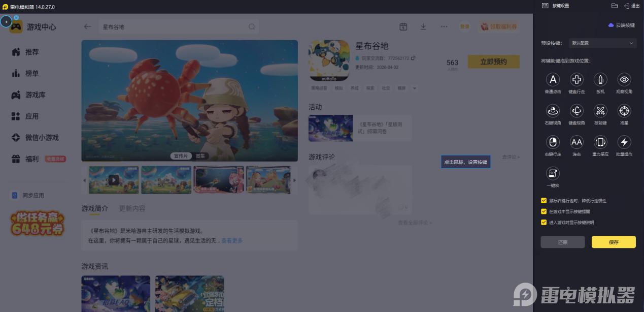
Task: Click the 退出 exit button
Action: pos(632,6)
